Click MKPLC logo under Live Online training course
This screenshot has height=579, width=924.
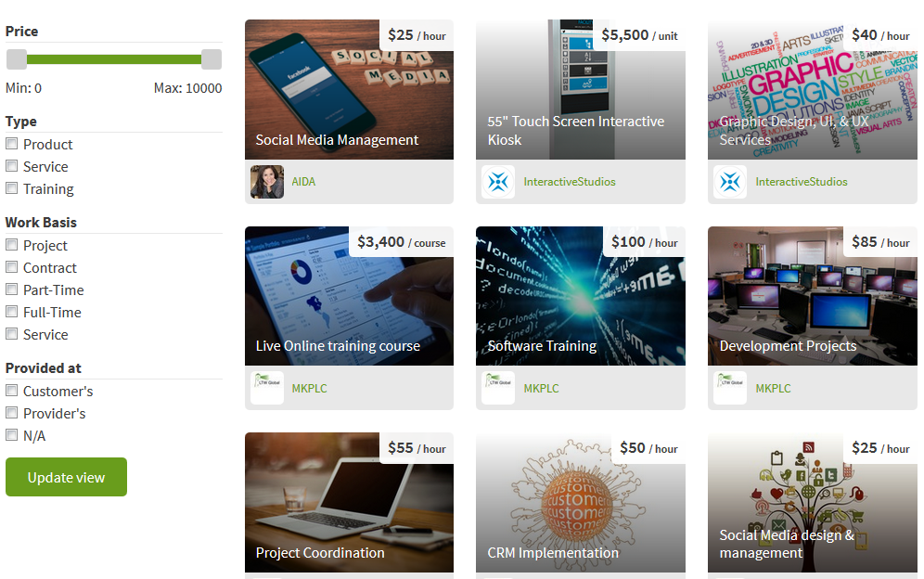(x=267, y=388)
